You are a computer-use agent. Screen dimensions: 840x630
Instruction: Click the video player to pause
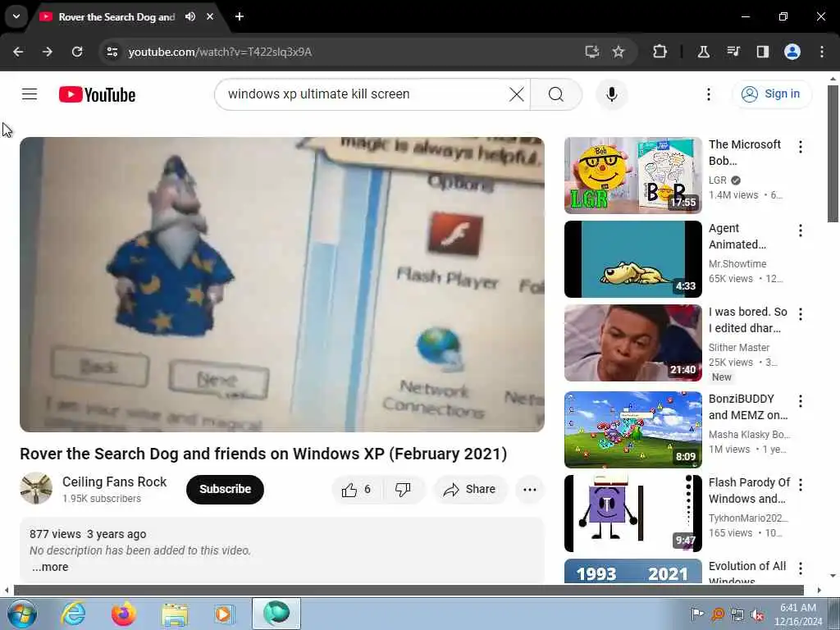pos(282,285)
